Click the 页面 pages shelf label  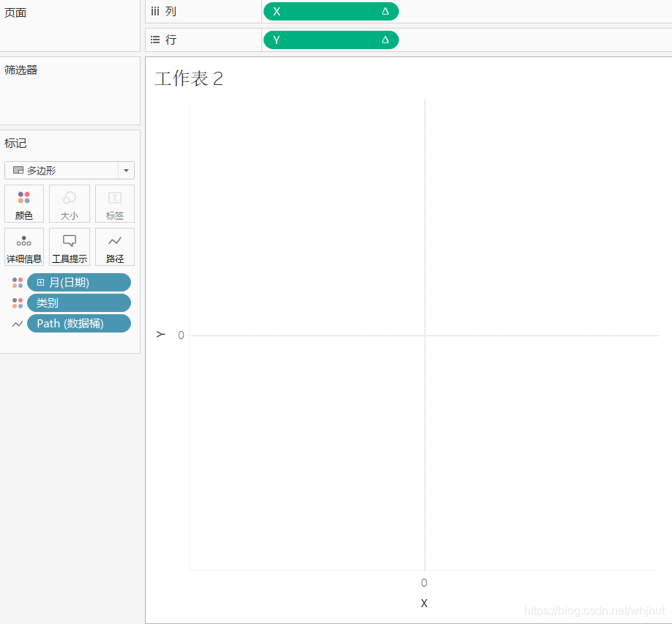[15, 13]
